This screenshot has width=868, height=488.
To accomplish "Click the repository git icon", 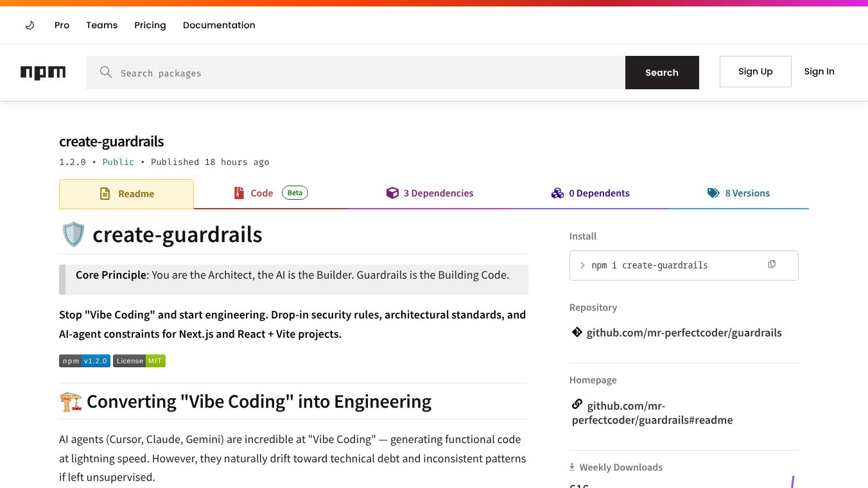I will tap(577, 332).
